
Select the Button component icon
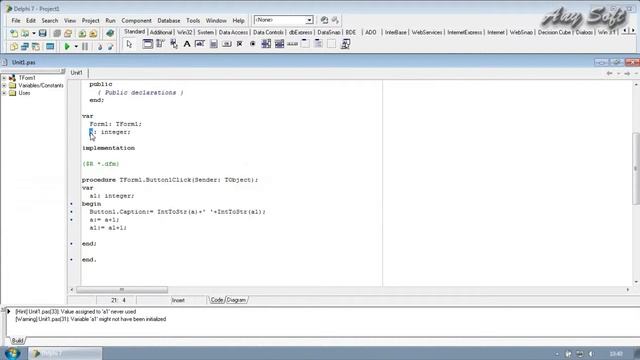(x=227, y=44)
